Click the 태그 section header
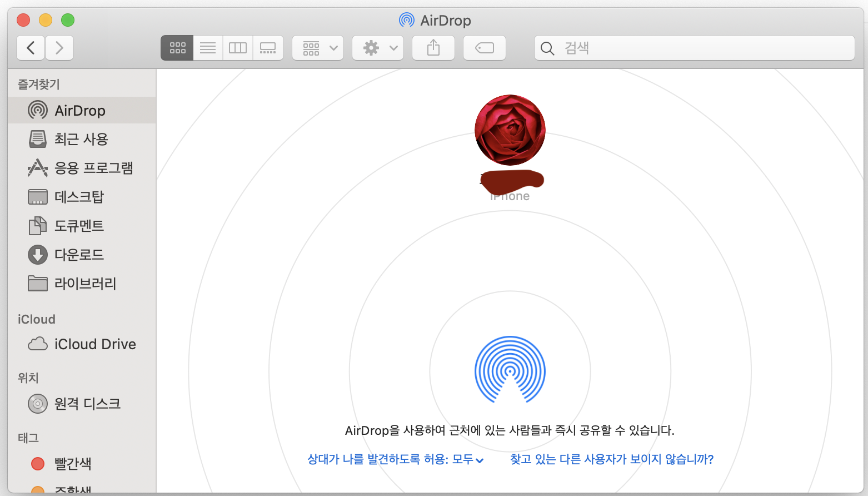Viewport: 868px width, 496px height. click(x=28, y=438)
